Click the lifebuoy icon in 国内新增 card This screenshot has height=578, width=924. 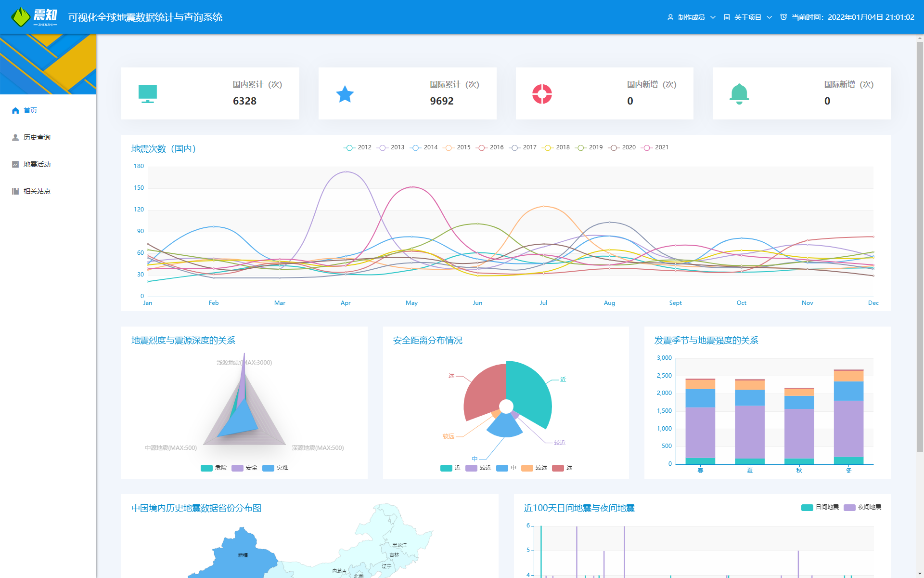[x=542, y=94]
